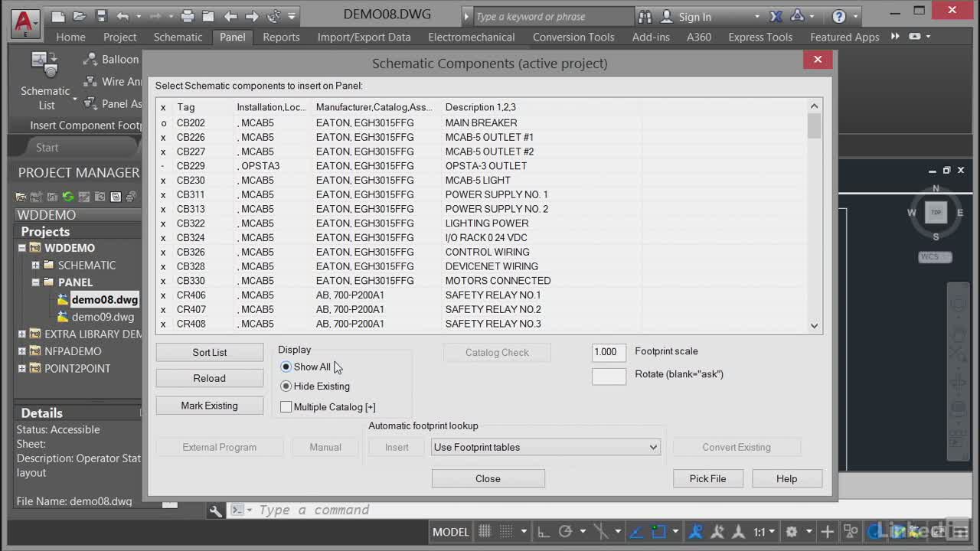Viewport: 980px width, 551px height.
Task: Click the component list scroll down arrow
Action: [x=814, y=326]
